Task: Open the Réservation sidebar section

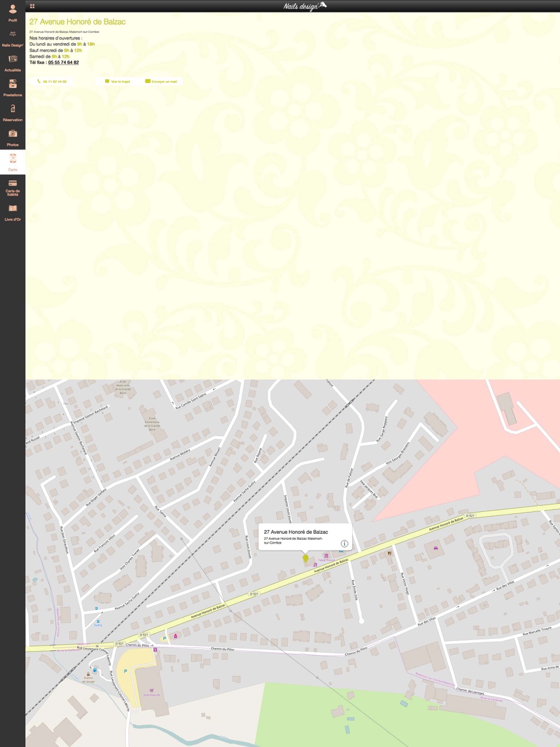Action: (x=12, y=113)
